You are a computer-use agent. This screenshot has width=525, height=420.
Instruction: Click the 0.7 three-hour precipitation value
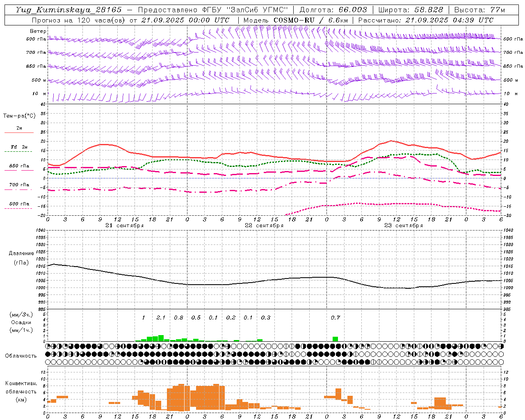[x=336, y=317]
